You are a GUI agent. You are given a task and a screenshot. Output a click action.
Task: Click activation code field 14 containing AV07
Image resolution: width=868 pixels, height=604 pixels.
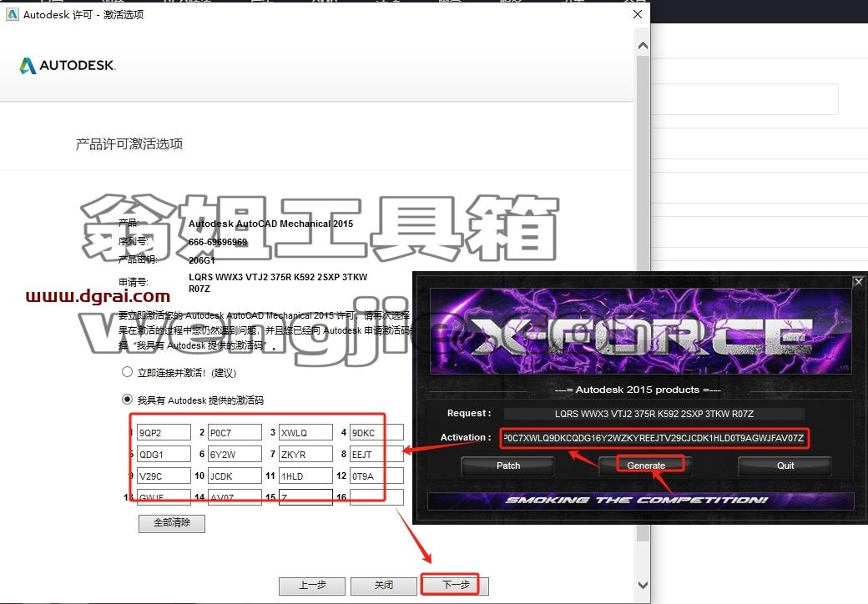click(x=235, y=496)
